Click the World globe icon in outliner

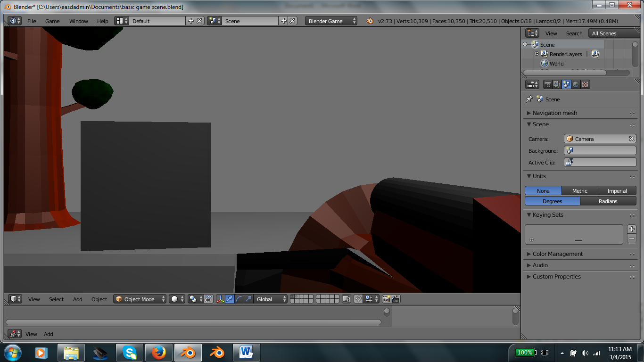click(x=544, y=63)
